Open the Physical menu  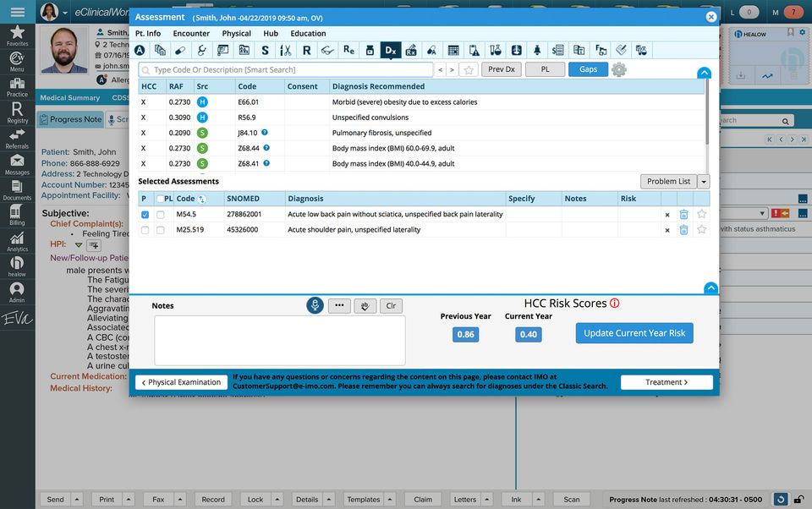click(x=237, y=33)
